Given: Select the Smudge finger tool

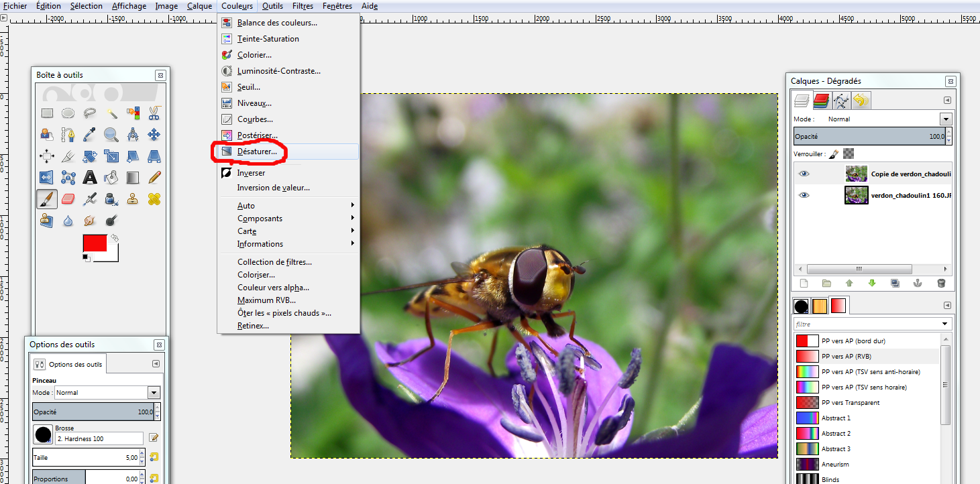Looking at the screenshot, I should click(90, 220).
